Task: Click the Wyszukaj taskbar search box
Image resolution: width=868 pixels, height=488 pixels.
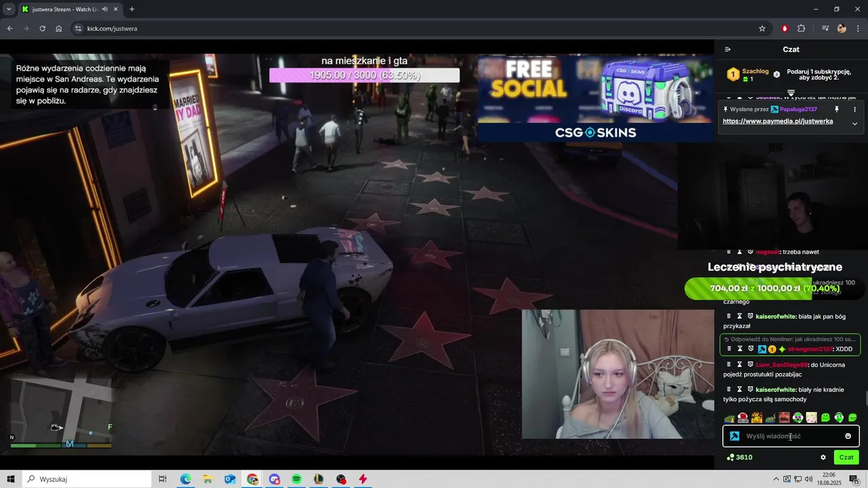Action: (87, 479)
